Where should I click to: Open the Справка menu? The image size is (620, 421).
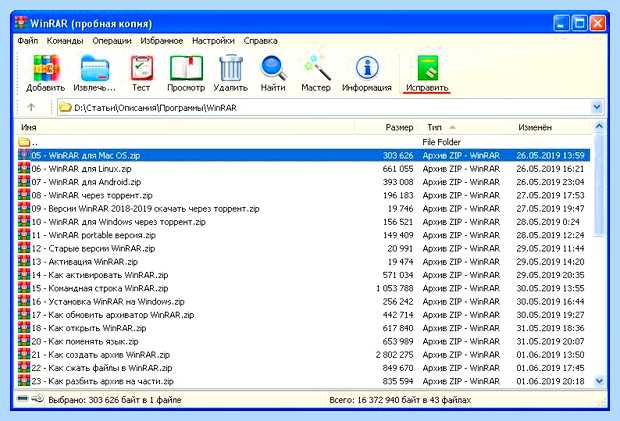tap(260, 41)
